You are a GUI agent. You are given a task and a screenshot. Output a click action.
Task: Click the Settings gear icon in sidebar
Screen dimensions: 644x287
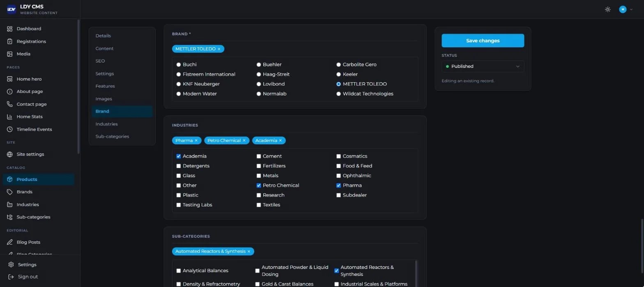click(11, 265)
